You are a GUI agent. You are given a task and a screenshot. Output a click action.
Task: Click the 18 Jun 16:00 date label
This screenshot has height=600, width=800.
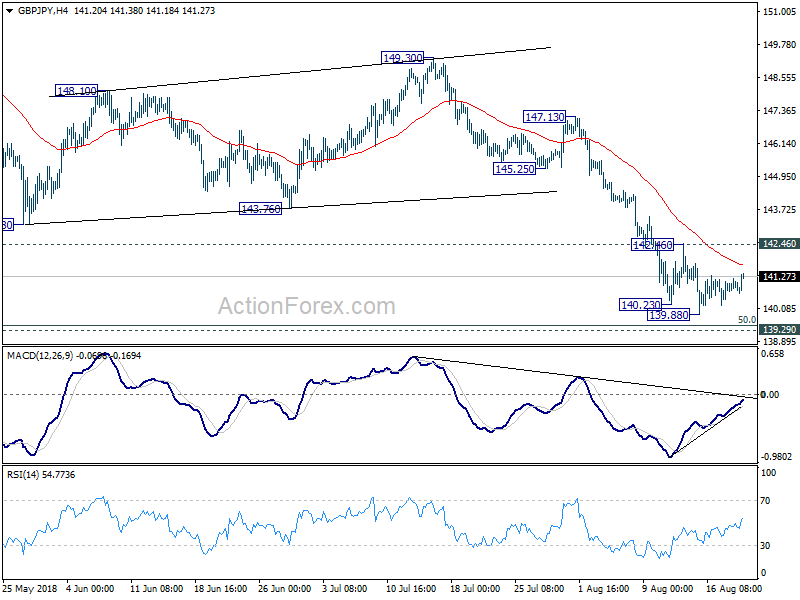[220, 588]
